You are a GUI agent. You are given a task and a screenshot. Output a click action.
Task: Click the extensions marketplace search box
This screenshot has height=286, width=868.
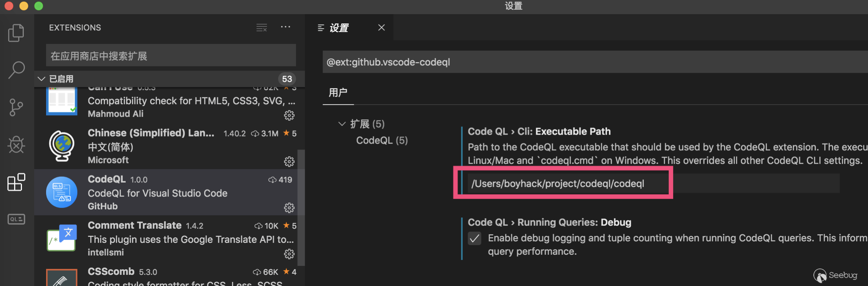coord(171,56)
